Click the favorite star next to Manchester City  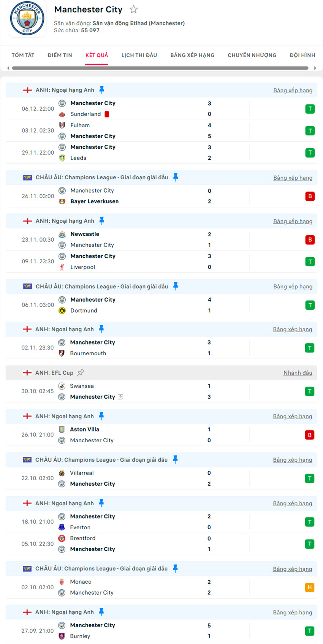(133, 9)
